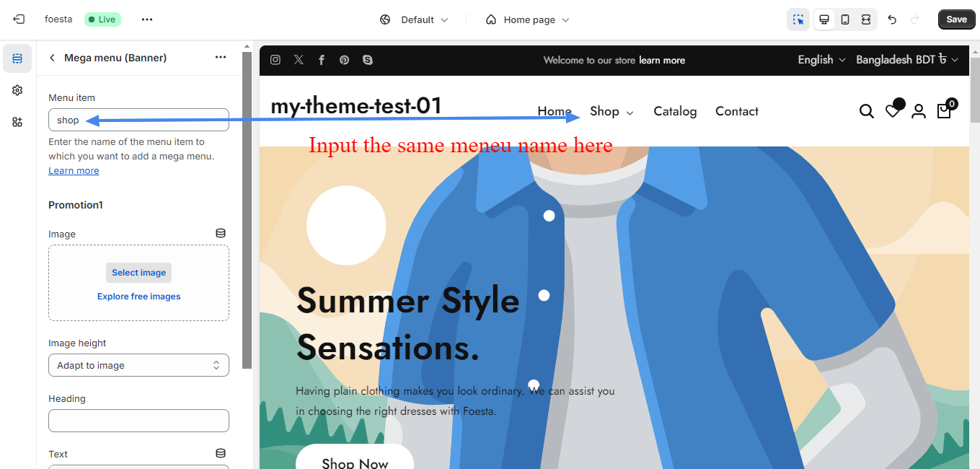
Task: Open the Shop menu in preview
Action: (x=611, y=111)
